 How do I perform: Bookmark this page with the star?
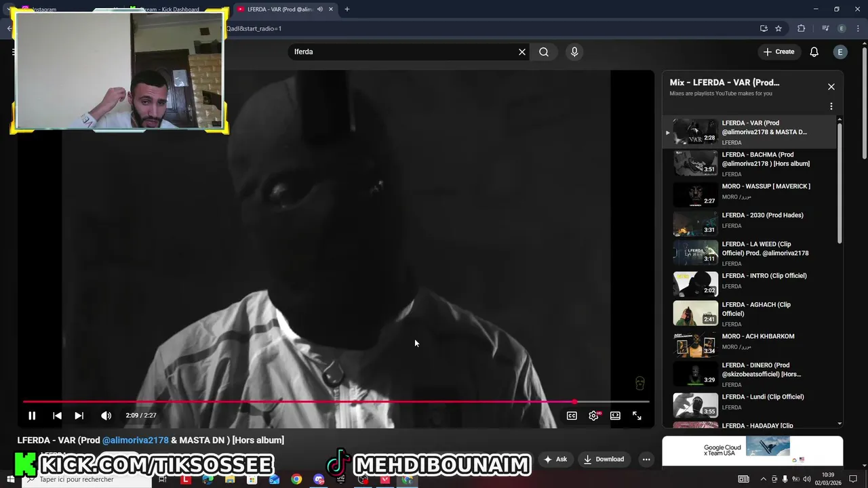[x=778, y=28]
